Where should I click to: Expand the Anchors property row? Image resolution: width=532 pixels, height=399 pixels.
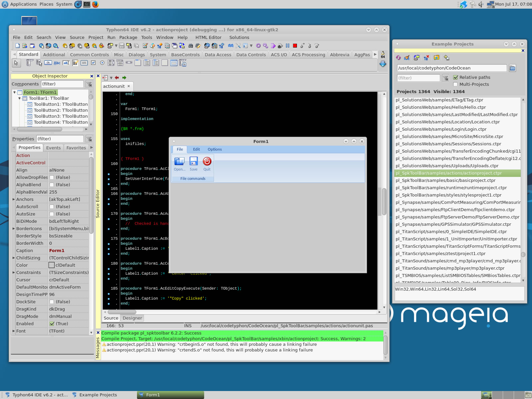click(14, 199)
